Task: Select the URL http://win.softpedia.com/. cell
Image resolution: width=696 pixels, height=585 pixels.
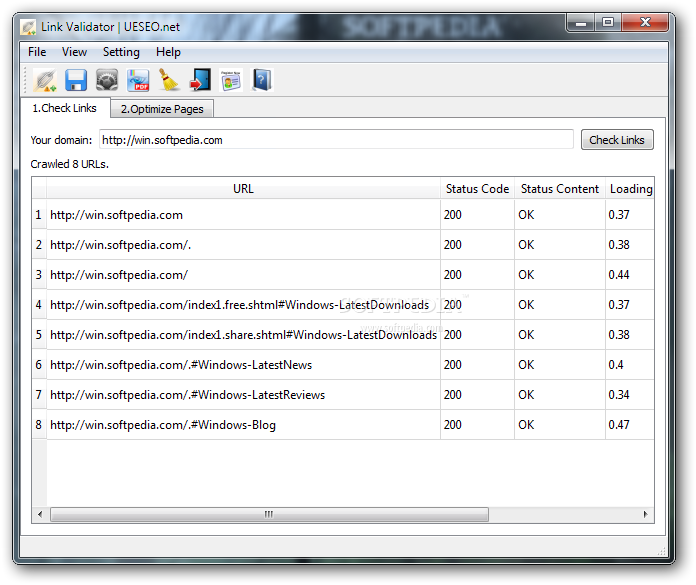Action: [x=243, y=245]
